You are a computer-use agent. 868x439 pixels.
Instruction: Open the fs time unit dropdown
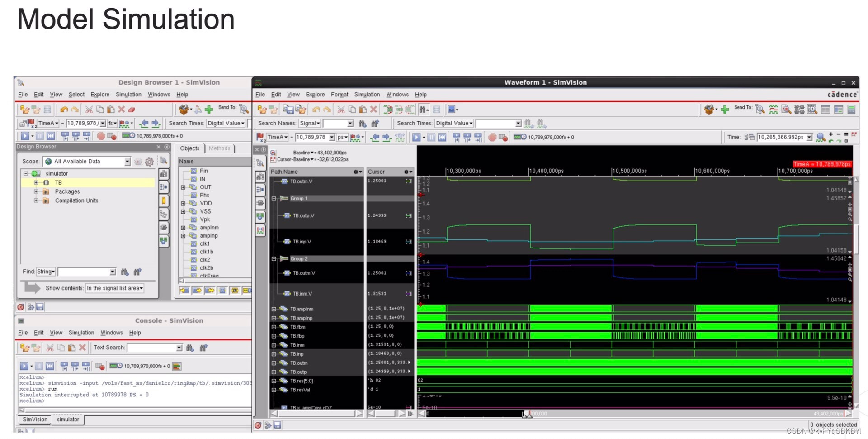pos(112,123)
